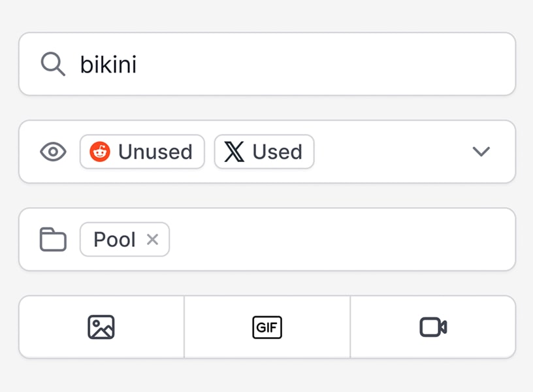Open the usage filter via its empty area

coord(392,152)
